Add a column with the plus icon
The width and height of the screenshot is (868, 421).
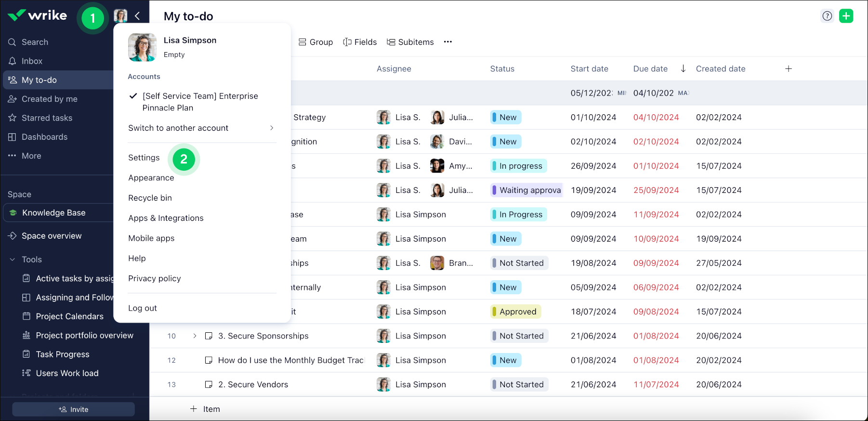point(788,69)
